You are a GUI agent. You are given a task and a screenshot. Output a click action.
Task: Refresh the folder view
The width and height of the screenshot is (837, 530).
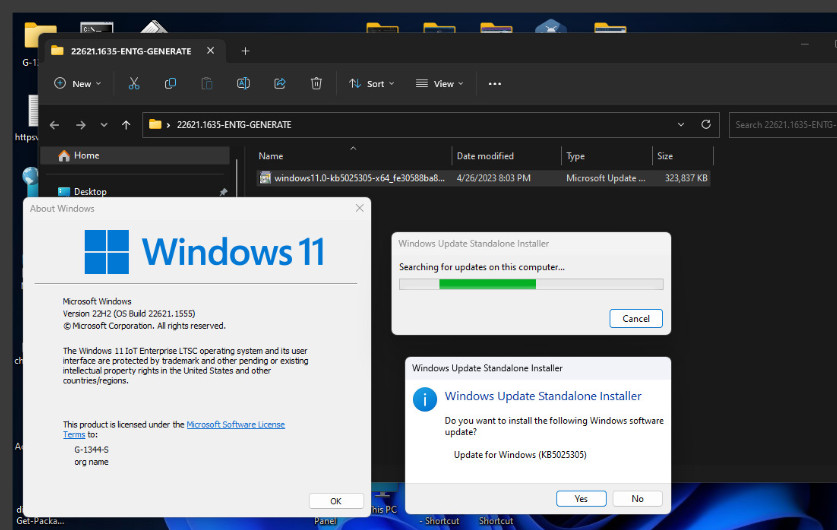coord(706,124)
